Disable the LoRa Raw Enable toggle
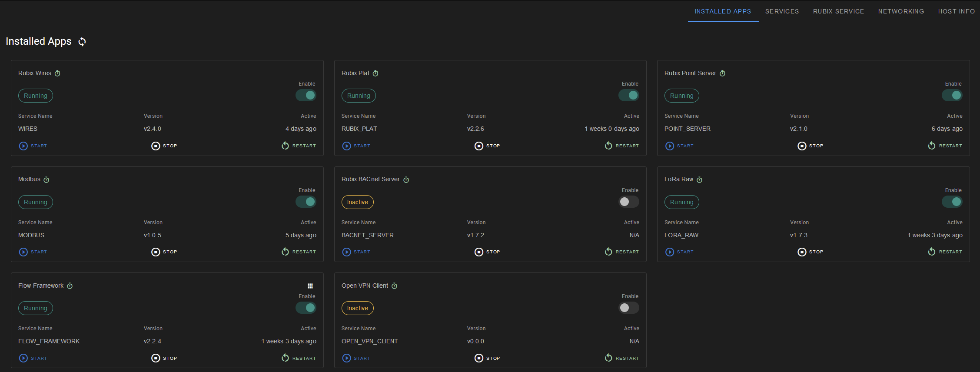 click(952, 202)
